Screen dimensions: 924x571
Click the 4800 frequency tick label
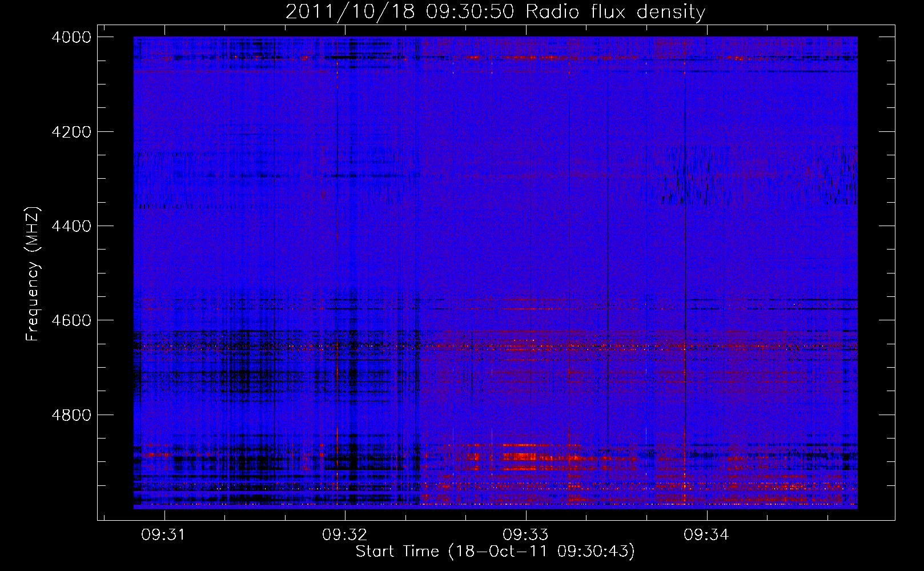[x=71, y=415]
